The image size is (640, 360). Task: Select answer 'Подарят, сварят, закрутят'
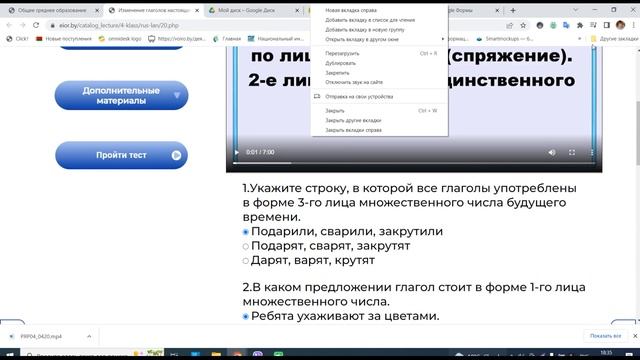(x=245, y=246)
